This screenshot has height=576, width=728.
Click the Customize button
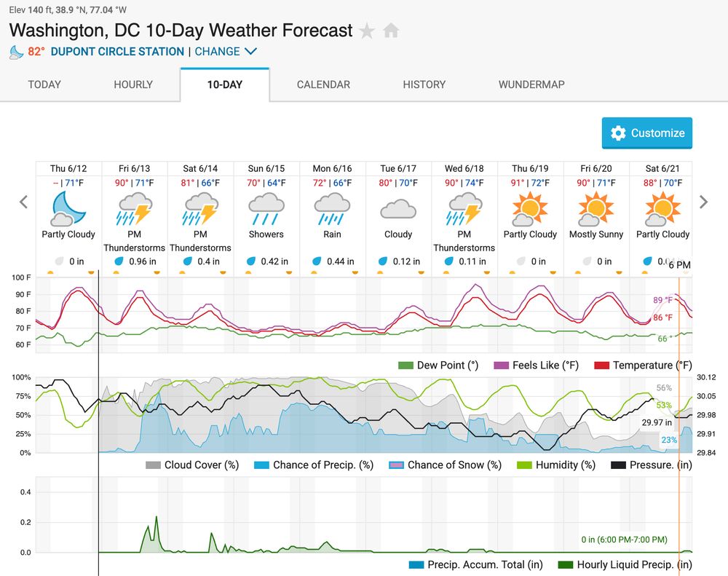646,133
